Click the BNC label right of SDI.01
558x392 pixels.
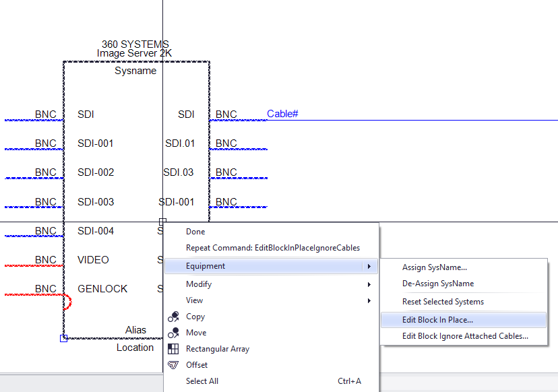click(x=226, y=143)
